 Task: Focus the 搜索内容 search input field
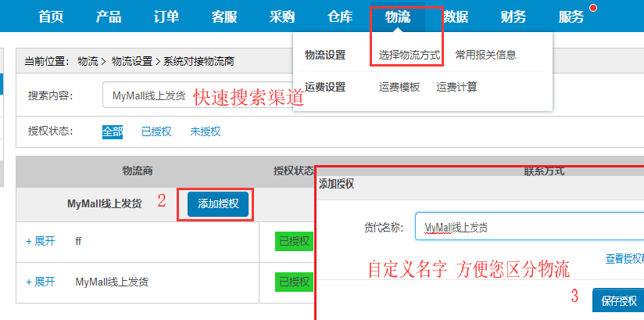coord(198,95)
